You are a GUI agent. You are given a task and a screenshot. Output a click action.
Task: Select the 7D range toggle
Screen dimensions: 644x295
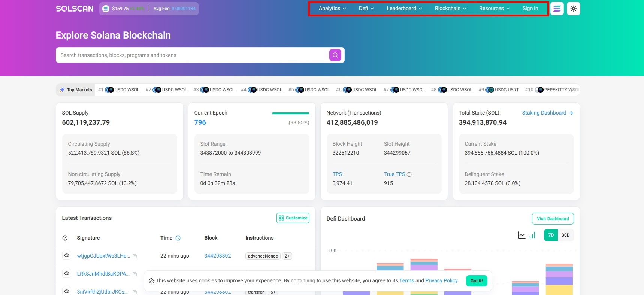pos(551,235)
